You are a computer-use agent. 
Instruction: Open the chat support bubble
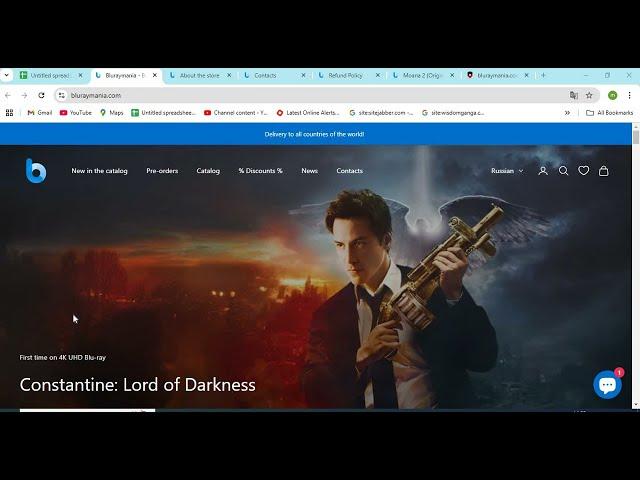pyautogui.click(x=607, y=384)
